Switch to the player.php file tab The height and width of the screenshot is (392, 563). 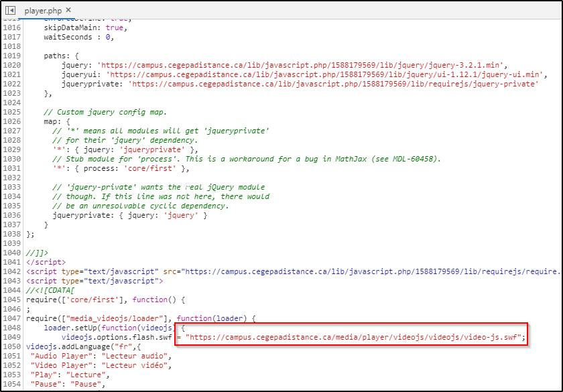click(x=43, y=11)
